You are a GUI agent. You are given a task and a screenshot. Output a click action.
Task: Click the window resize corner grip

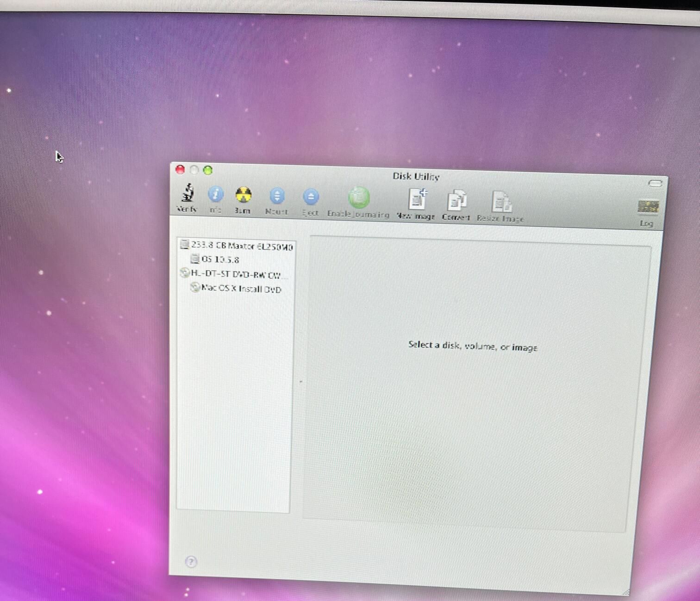point(626,592)
